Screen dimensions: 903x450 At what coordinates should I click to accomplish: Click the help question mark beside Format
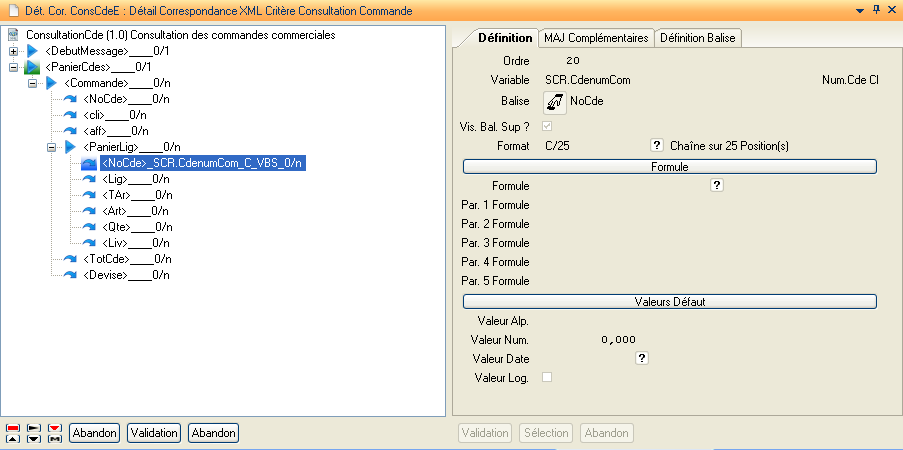tap(657, 145)
